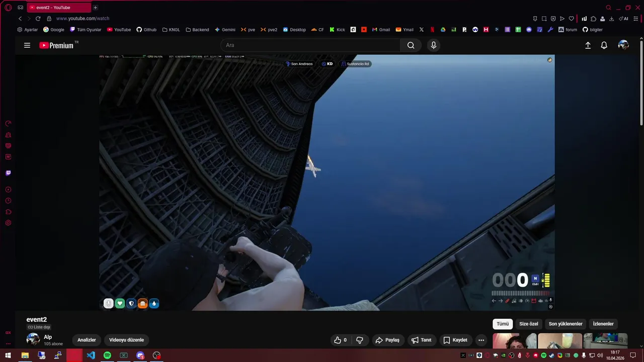This screenshot has height=362, width=644.
Task: Select the İzlenenler filter chip
Action: coord(603,324)
